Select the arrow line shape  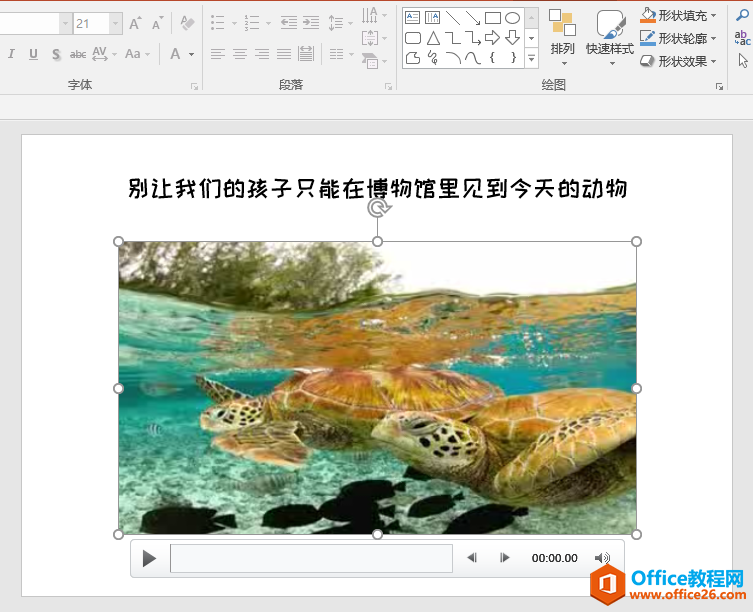(473, 18)
